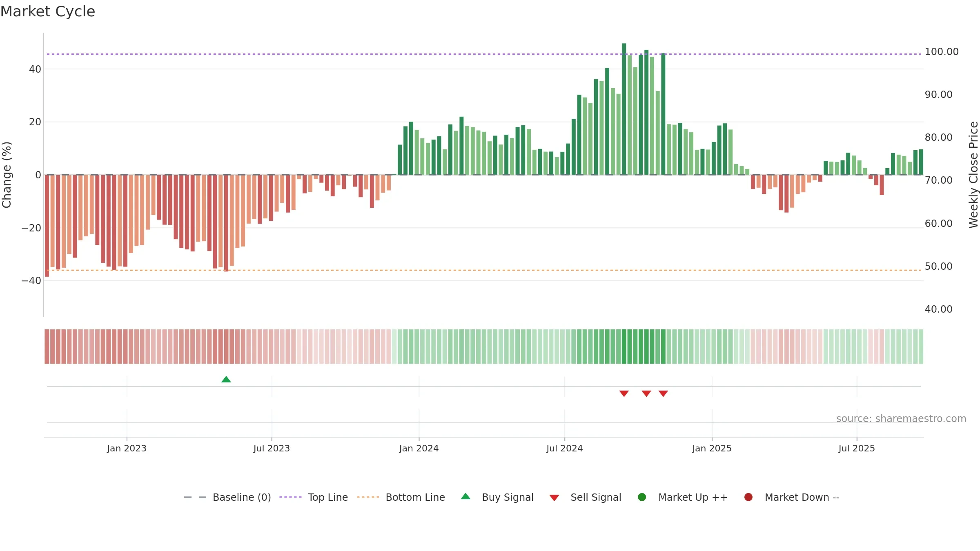This screenshot has width=980, height=551.
Task: Click the Jul 2024 axis label
Action: pyautogui.click(x=565, y=448)
